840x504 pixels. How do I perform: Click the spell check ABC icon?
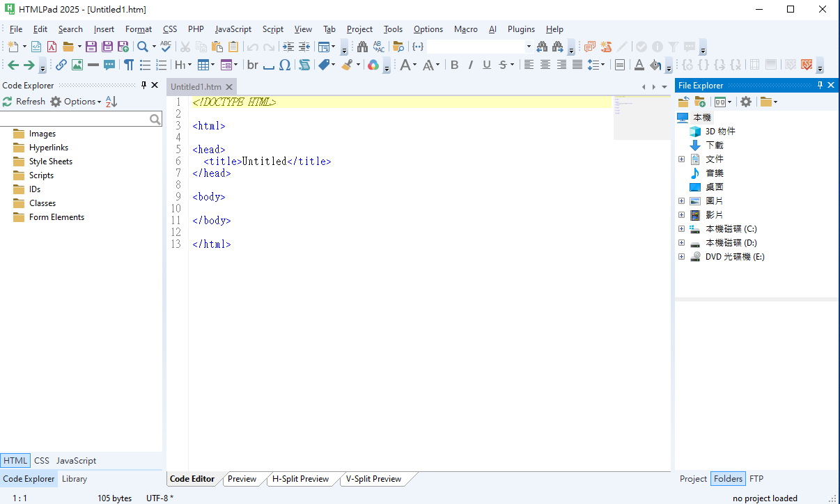coord(165,47)
